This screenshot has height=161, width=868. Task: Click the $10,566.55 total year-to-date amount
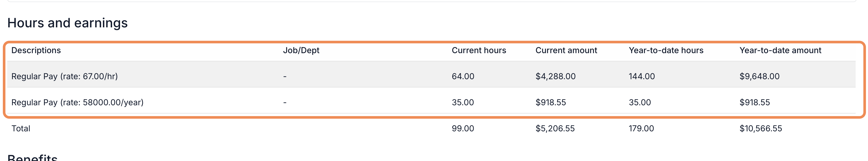tap(761, 128)
